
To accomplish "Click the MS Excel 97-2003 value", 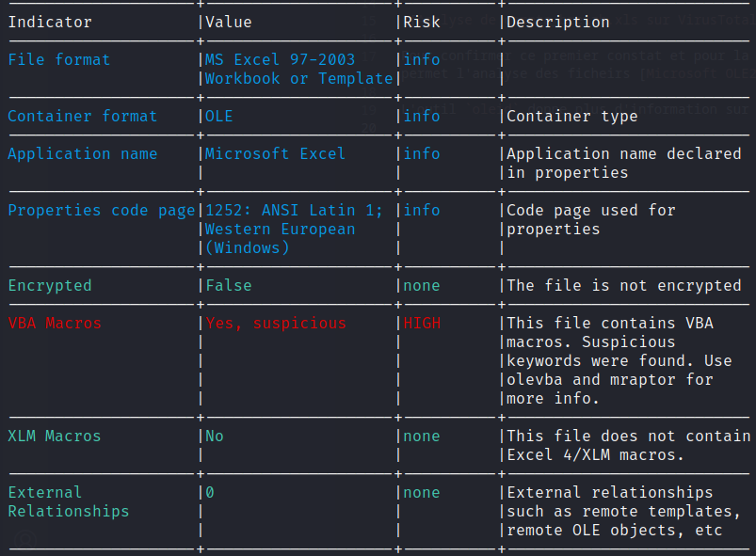I will click(281, 59).
